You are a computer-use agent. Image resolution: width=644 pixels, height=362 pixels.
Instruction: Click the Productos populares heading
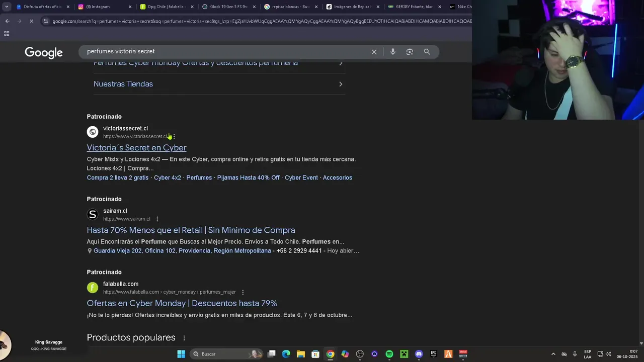point(131,337)
